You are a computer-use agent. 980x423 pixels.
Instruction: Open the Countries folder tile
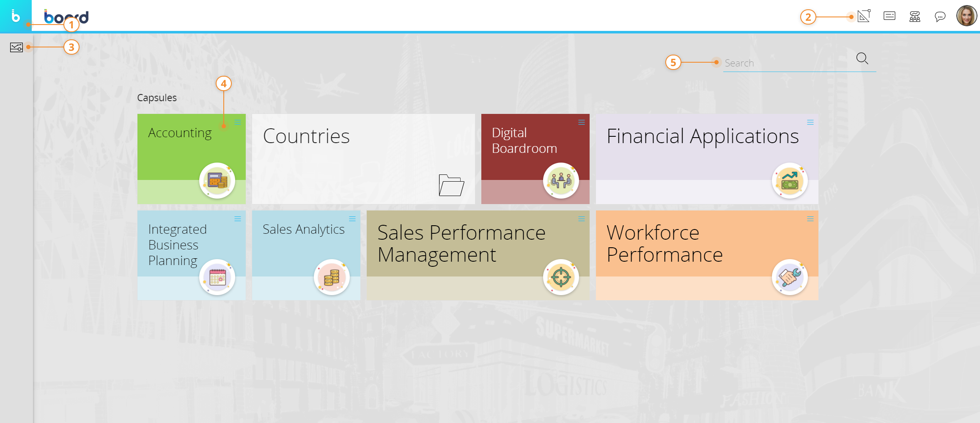pyautogui.click(x=363, y=159)
